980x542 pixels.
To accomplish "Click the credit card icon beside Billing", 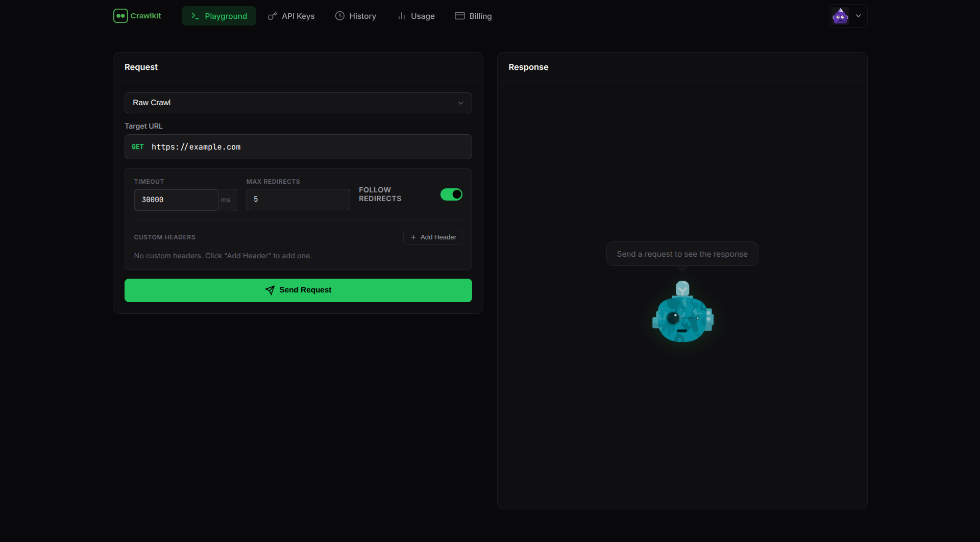I will (x=459, y=16).
